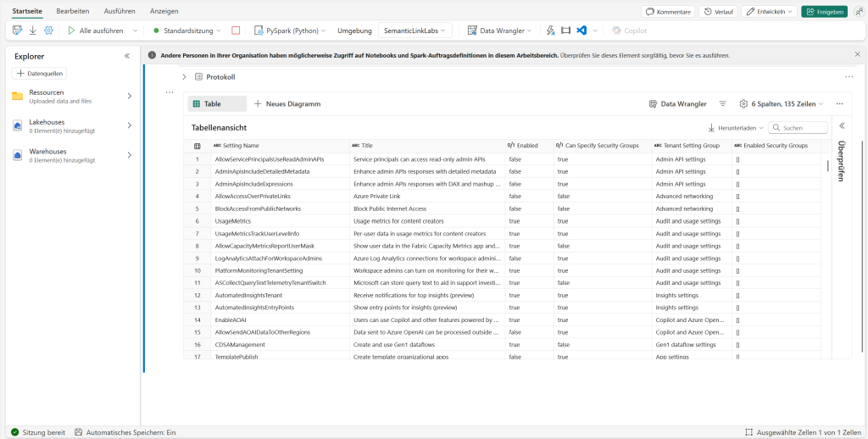
Task: Select AllowAccessOverPrivateLinks cell
Action: [278, 197]
